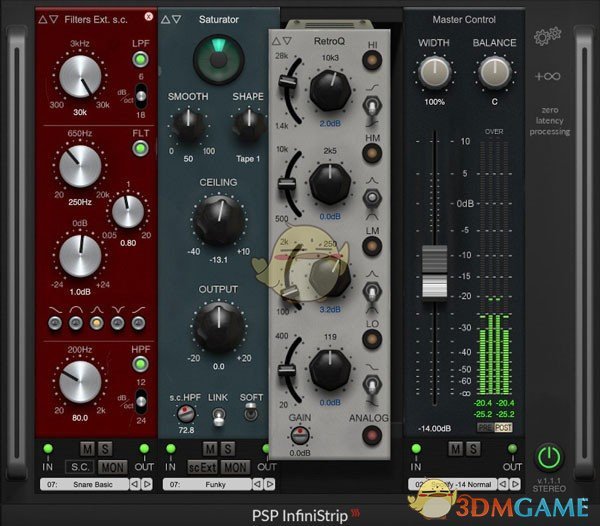Solo the Saturator module with S
Viewport: 600px width, 526px height.
click(x=227, y=449)
